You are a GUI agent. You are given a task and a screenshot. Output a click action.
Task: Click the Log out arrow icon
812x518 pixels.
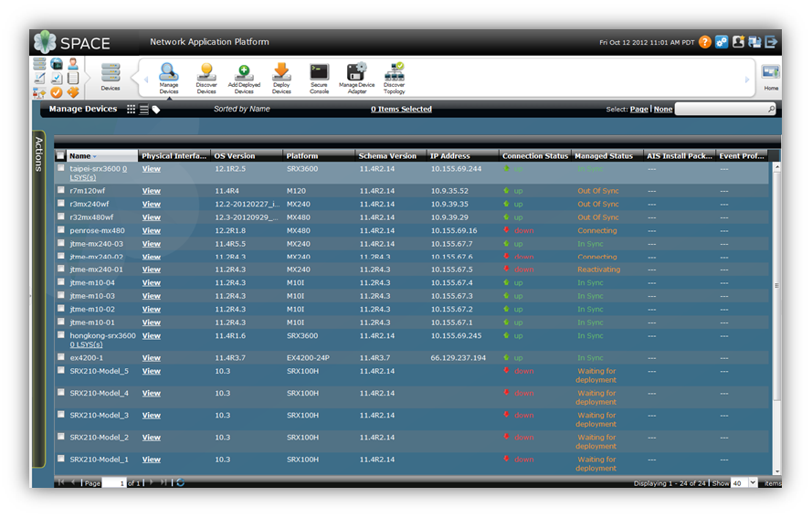(x=771, y=42)
